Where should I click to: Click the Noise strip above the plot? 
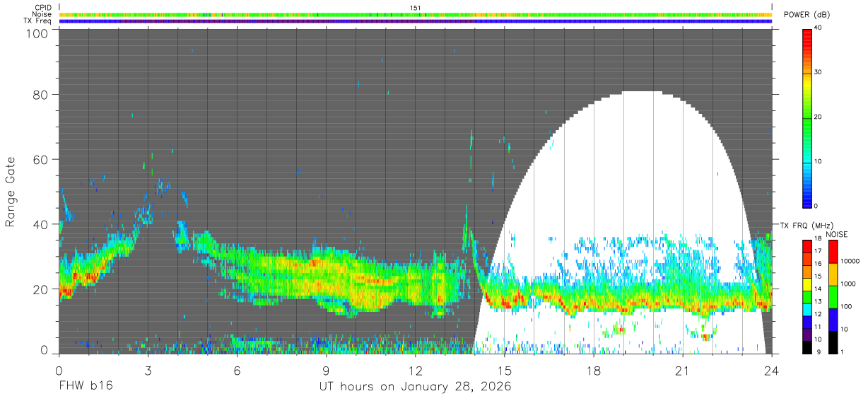tap(416, 14)
